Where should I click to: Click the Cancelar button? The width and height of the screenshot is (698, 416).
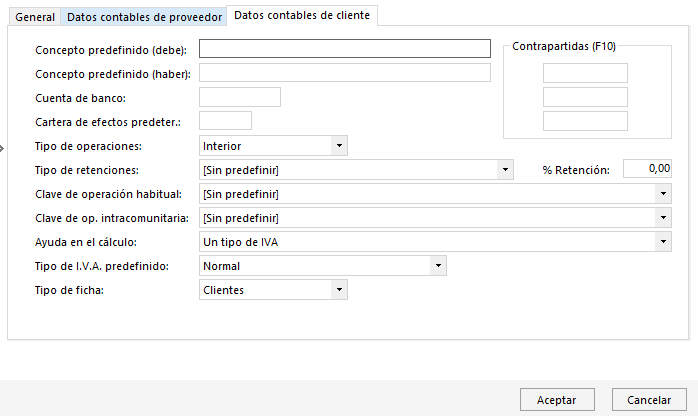[x=649, y=400]
